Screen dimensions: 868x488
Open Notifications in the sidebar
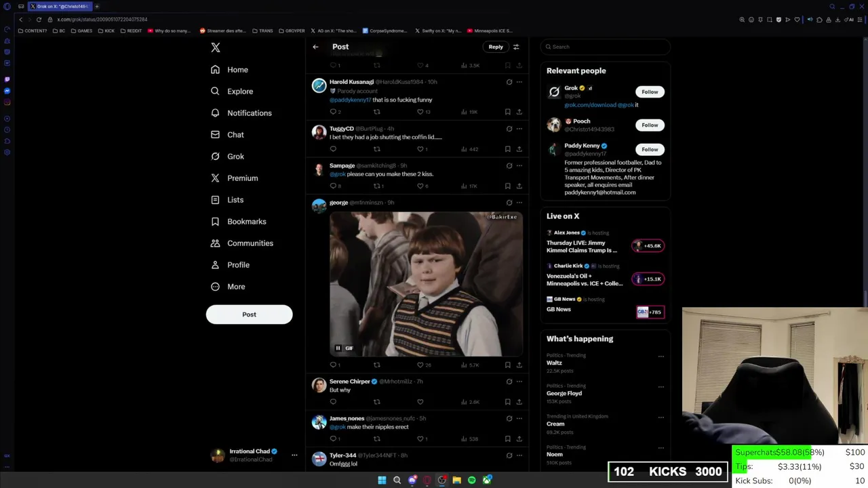coord(241,113)
